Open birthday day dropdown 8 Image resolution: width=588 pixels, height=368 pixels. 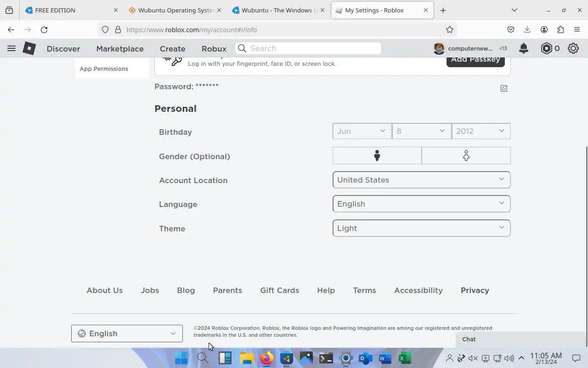(x=421, y=131)
